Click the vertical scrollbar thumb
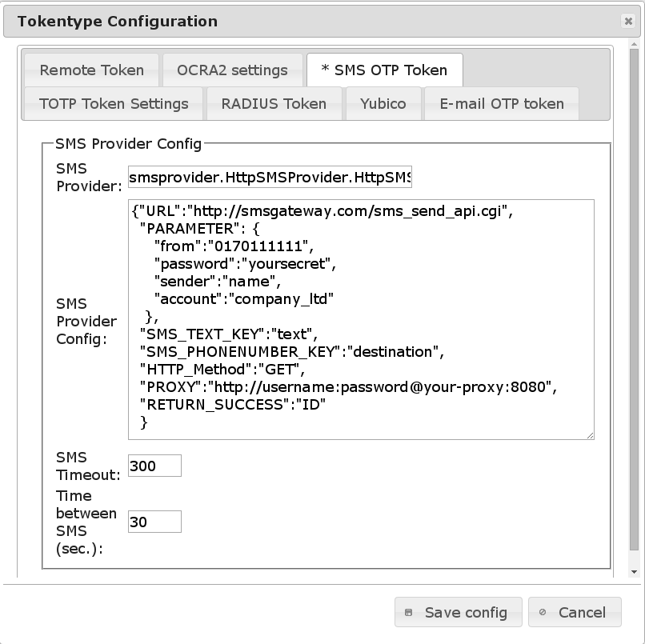 click(x=634, y=299)
